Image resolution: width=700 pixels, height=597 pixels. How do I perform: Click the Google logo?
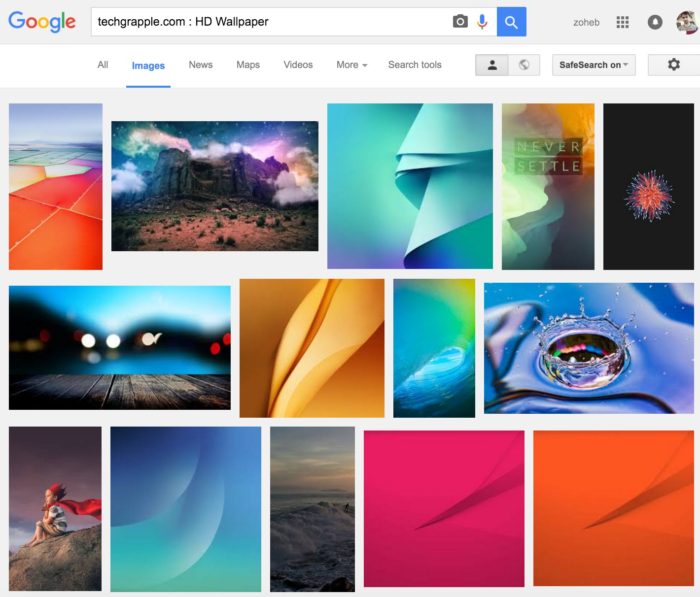42,22
